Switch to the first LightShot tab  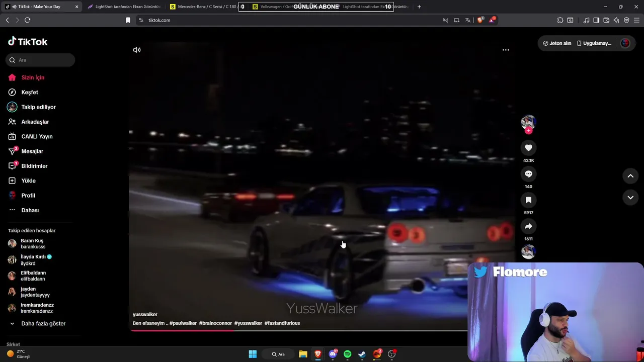pyautogui.click(x=124, y=7)
